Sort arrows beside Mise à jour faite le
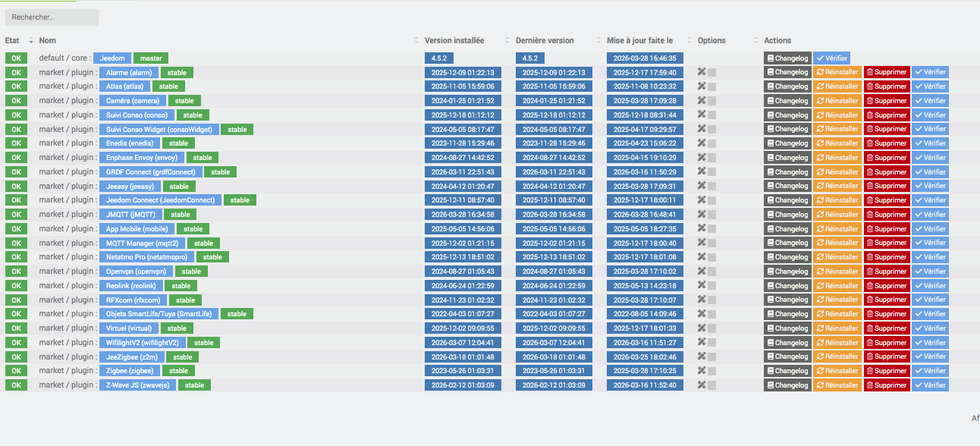This screenshot has height=446, width=980. 689,40
